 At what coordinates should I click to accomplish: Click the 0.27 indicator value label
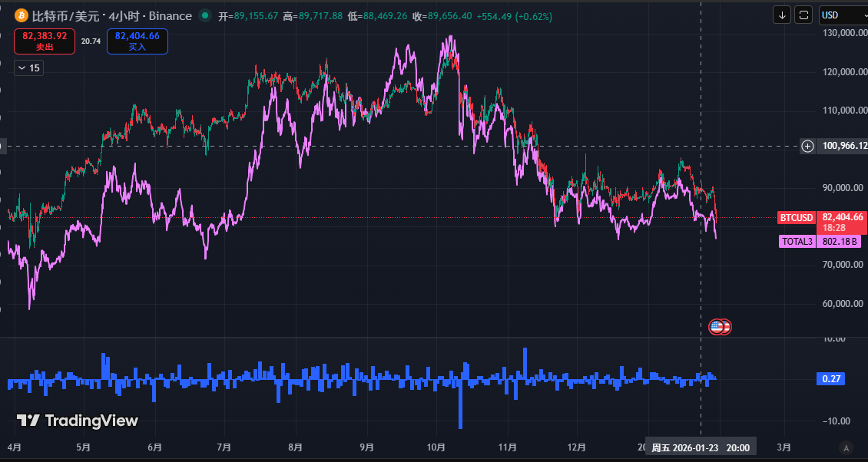tap(830, 378)
